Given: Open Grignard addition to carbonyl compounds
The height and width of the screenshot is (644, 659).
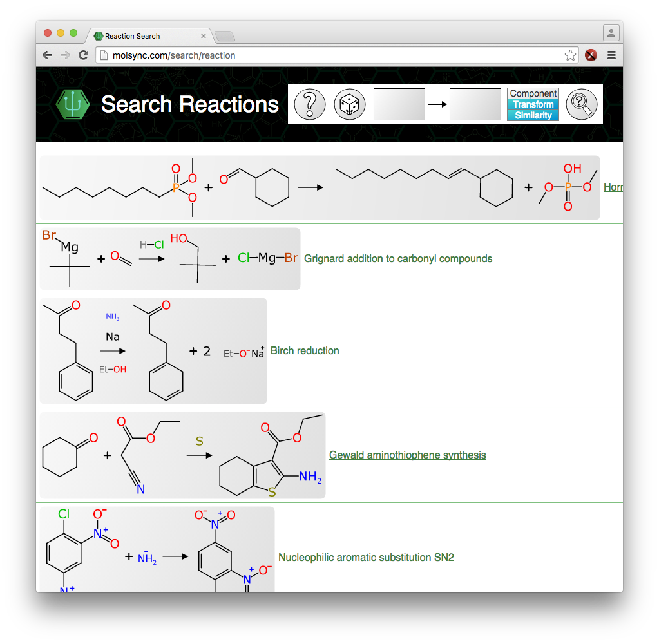Looking at the screenshot, I should 397,258.
